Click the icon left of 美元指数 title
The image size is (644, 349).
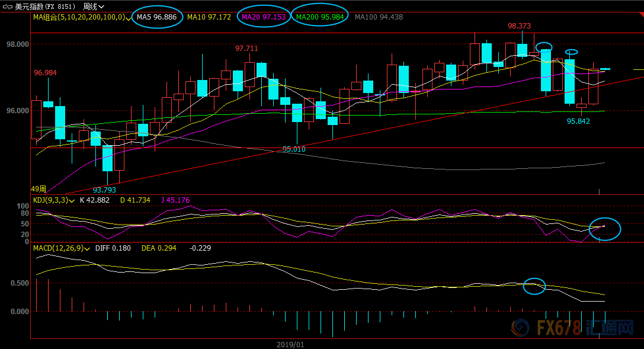(7, 7)
